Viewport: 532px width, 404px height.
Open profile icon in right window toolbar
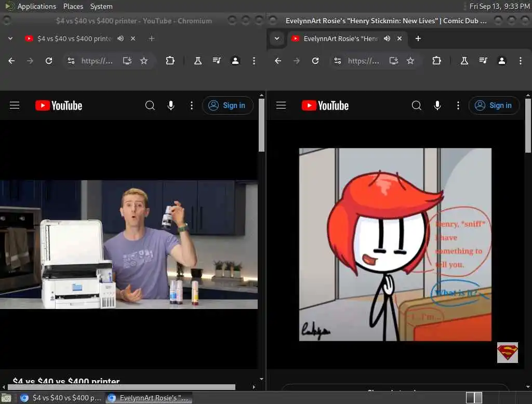pyautogui.click(x=502, y=61)
